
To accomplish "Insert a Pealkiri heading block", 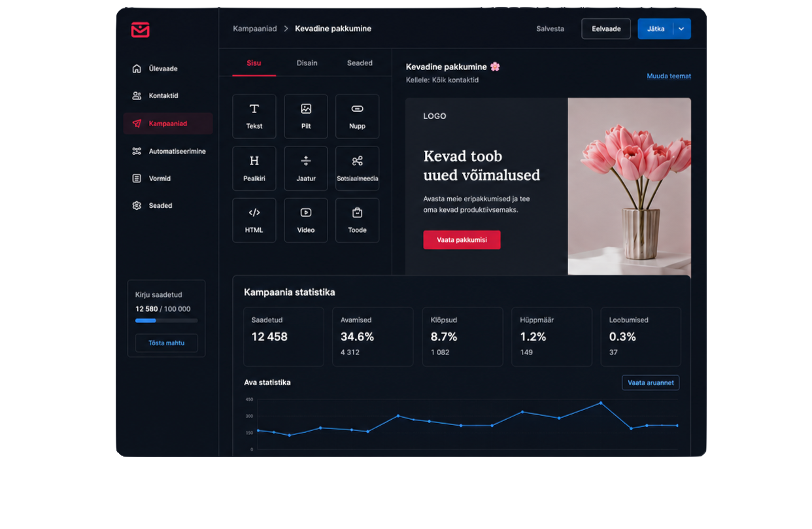I will point(254,169).
